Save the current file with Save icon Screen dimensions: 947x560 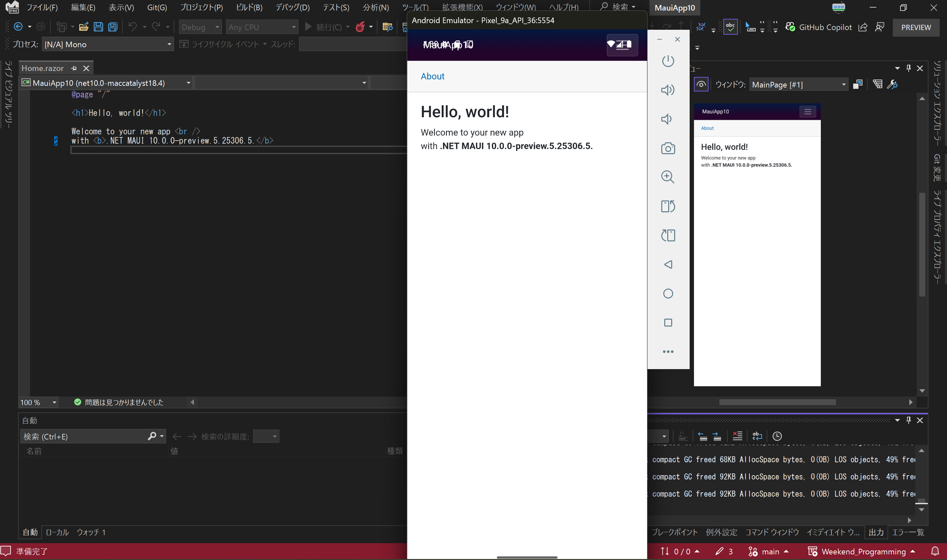click(x=98, y=27)
